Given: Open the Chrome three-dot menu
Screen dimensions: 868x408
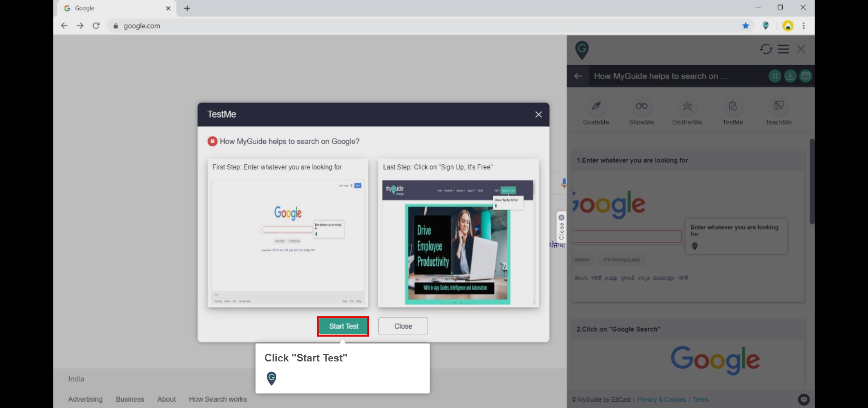Looking at the screenshot, I should point(804,26).
